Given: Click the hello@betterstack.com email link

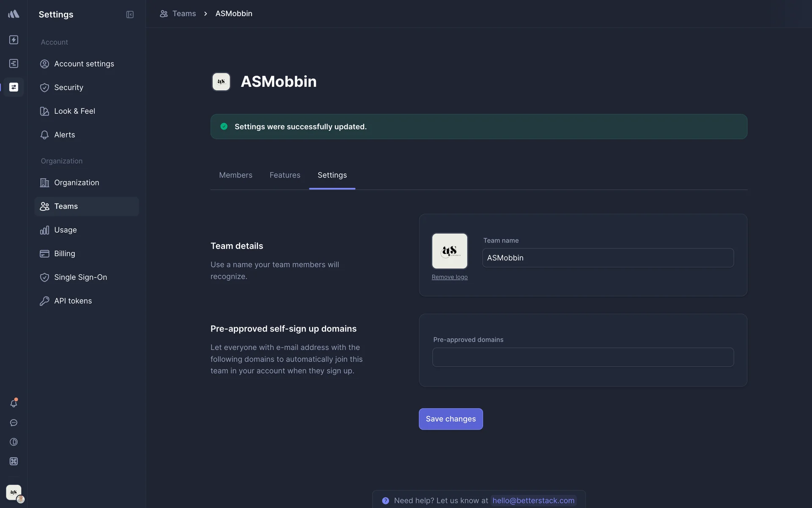Looking at the screenshot, I should click(533, 500).
